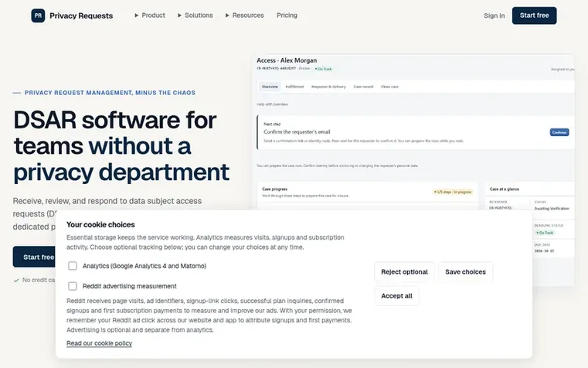
Task: Click the PR logo icon in header
Action: point(38,15)
